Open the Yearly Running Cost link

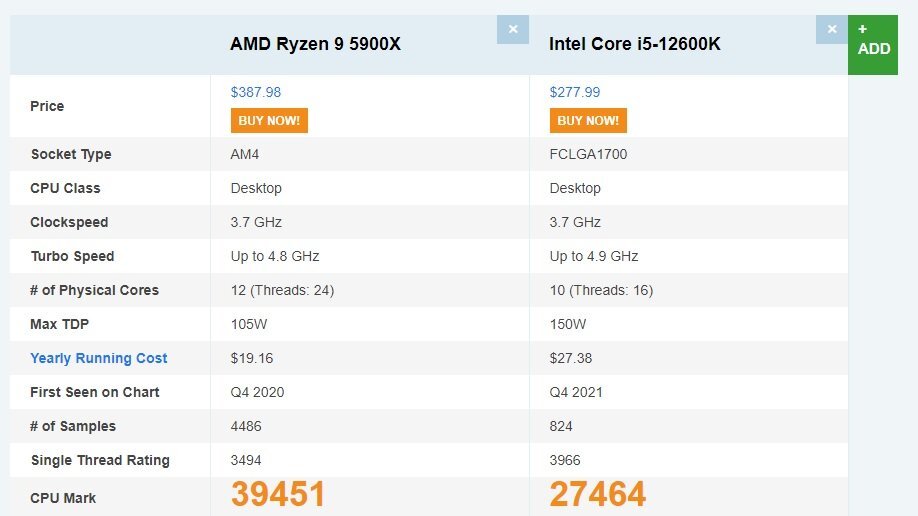tap(99, 358)
